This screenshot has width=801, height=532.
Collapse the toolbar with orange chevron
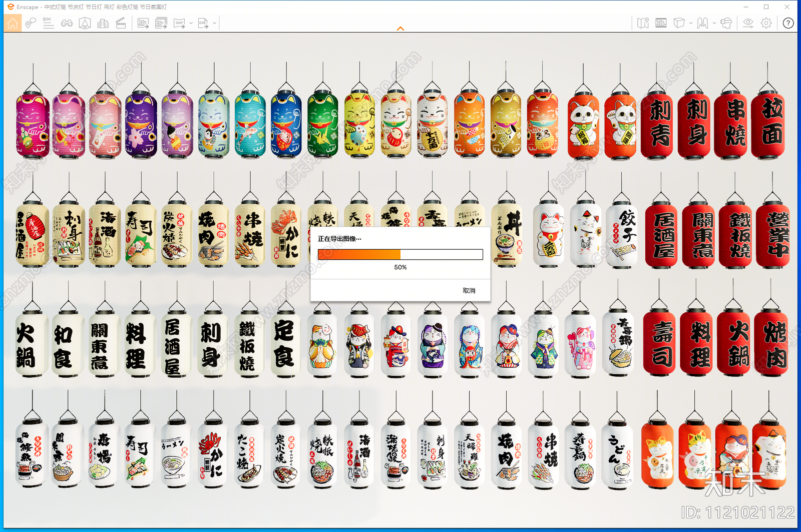point(400,29)
